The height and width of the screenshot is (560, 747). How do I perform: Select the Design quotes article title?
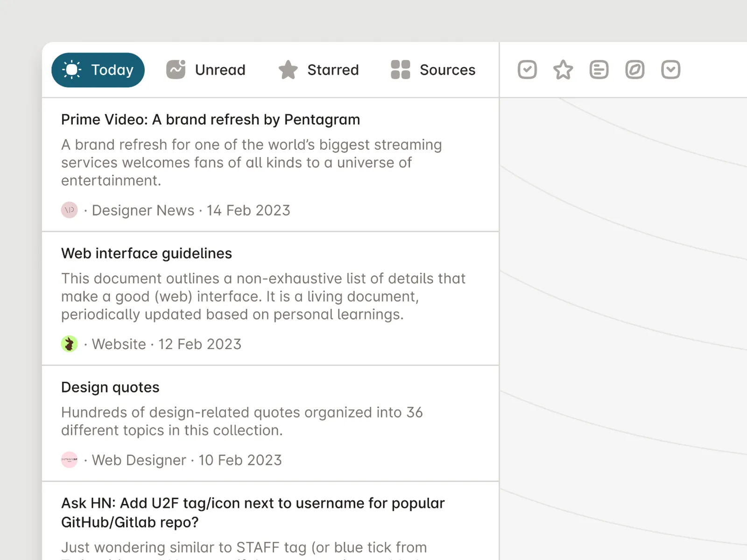[110, 387]
